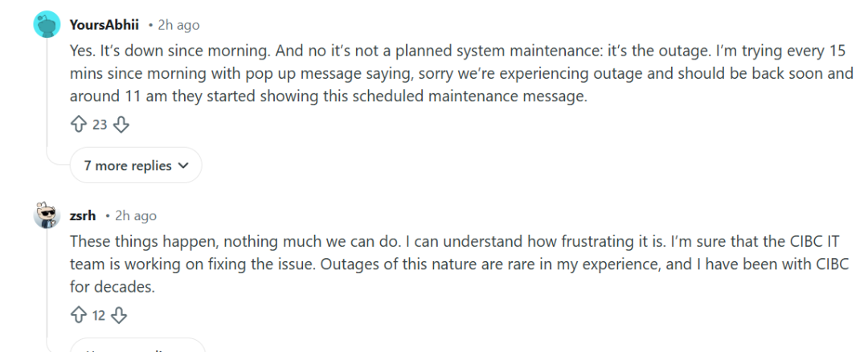868x352 pixels.
Task: Click the "2h ago" timestamp next to zsrh
Action: (x=136, y=215)
